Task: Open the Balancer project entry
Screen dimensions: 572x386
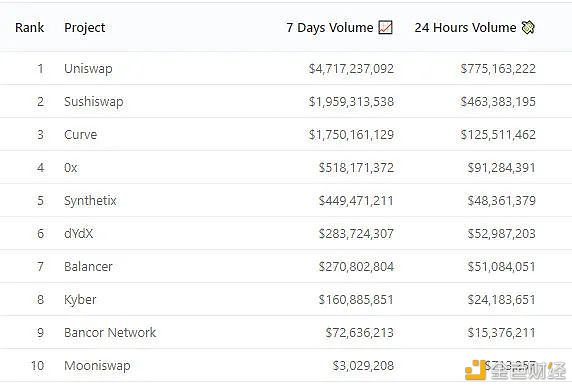Action: [88, 266]
